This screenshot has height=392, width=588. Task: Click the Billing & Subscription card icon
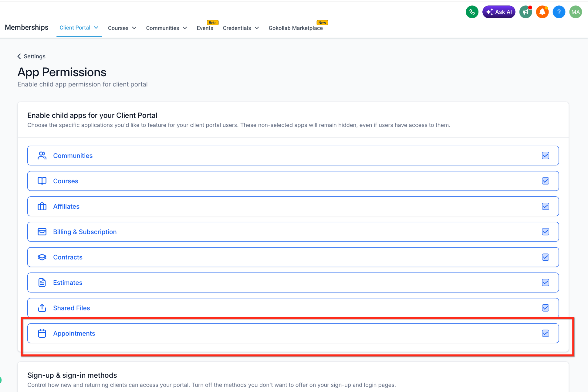point(42,232)
